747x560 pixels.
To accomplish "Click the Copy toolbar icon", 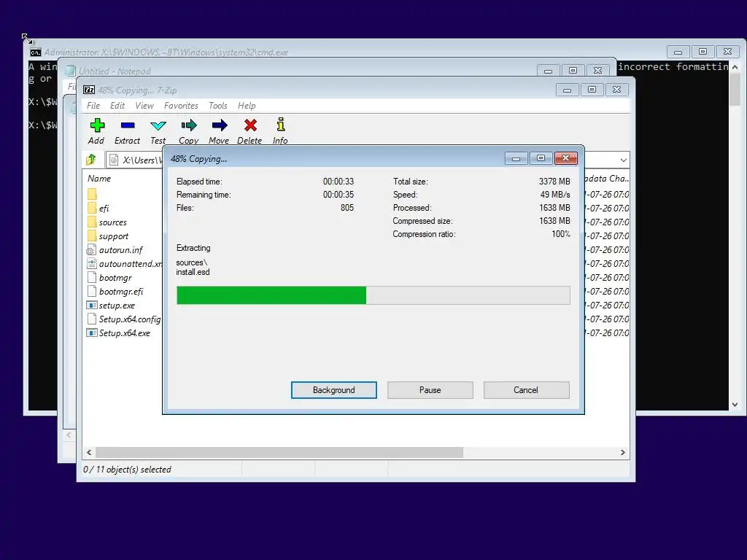I will 189,125.
